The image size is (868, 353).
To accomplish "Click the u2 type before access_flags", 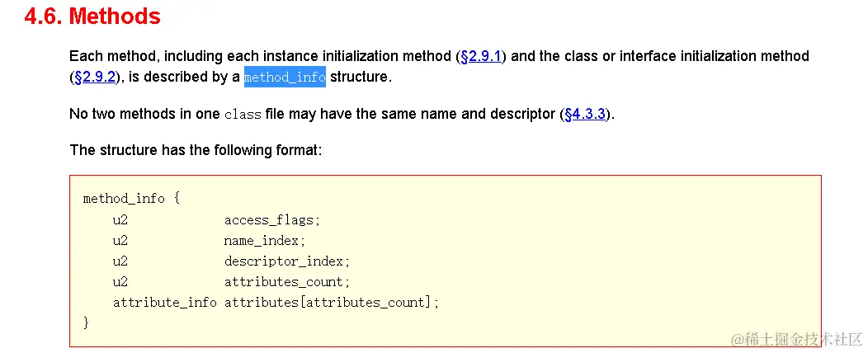I will [120, 220].
